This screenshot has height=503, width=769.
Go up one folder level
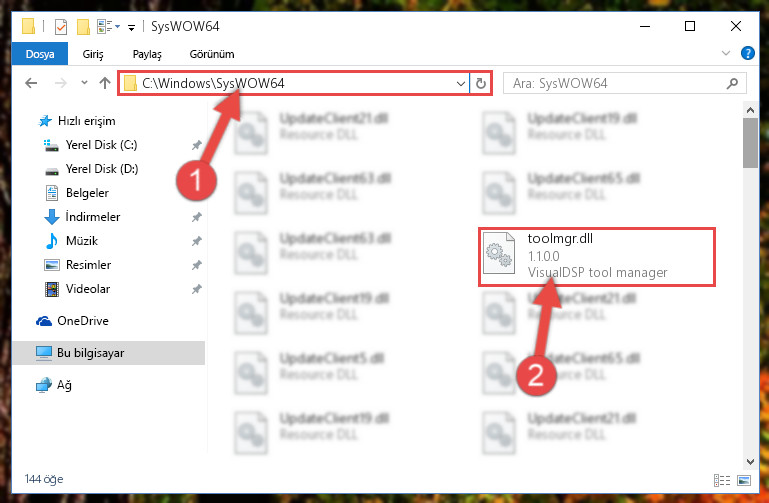click(104, 83)
